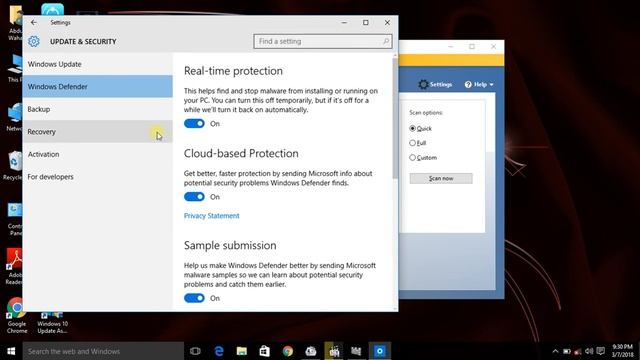Maximize the Settings window
This screenshot has height=360, width=640.
point(366,23)
